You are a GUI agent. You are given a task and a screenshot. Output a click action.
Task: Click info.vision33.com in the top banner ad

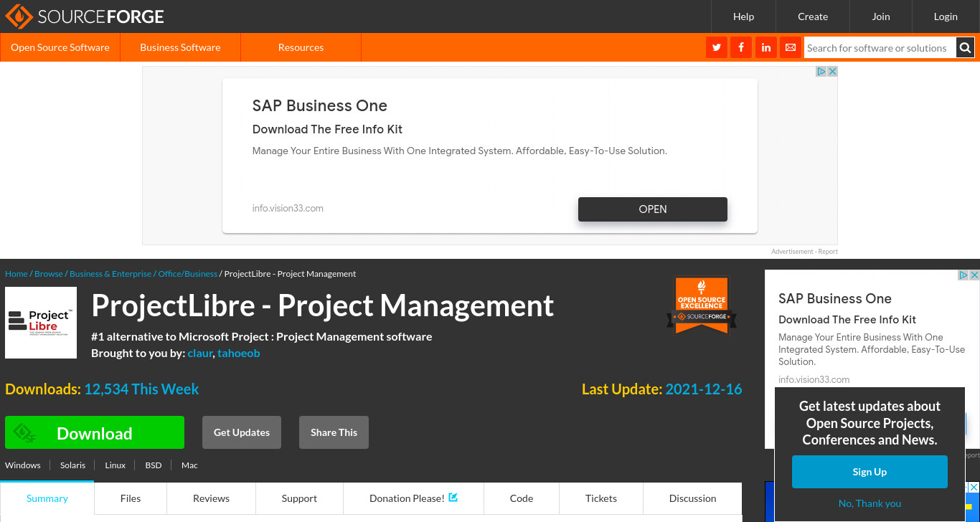(x=288, y=208)
